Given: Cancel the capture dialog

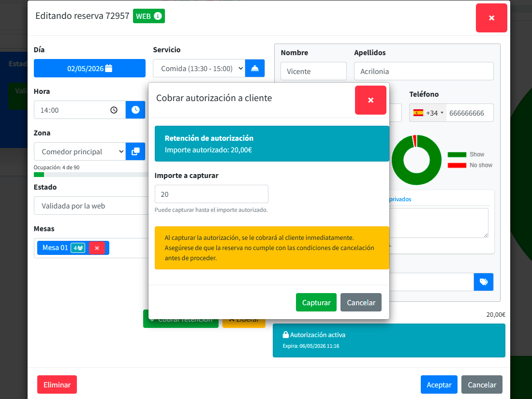Looking at the screenshot, I should point(361,302).
